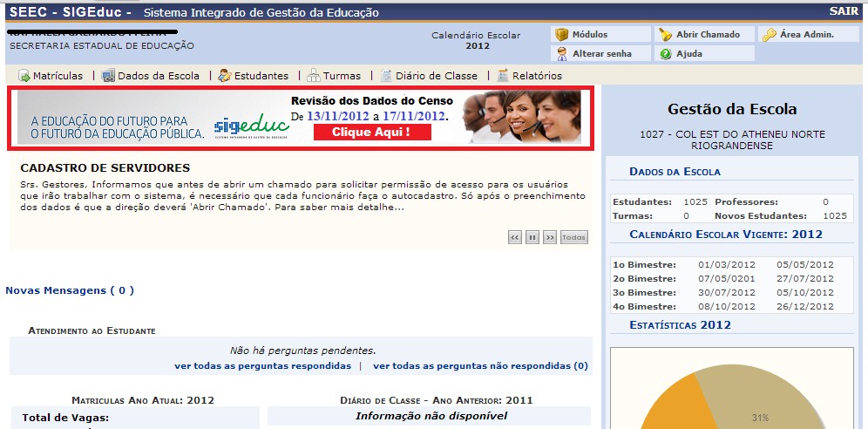Open the Ajuda help link
Screen dimensions: 868x429
point(689,54)
